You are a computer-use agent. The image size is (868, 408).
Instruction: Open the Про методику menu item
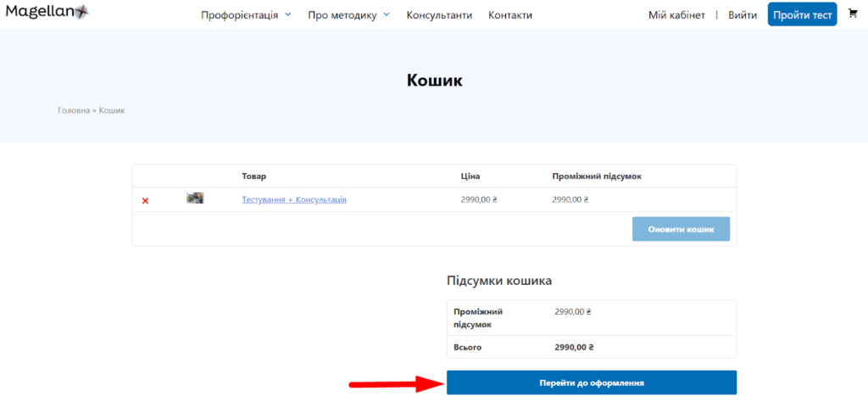point(343,15)
